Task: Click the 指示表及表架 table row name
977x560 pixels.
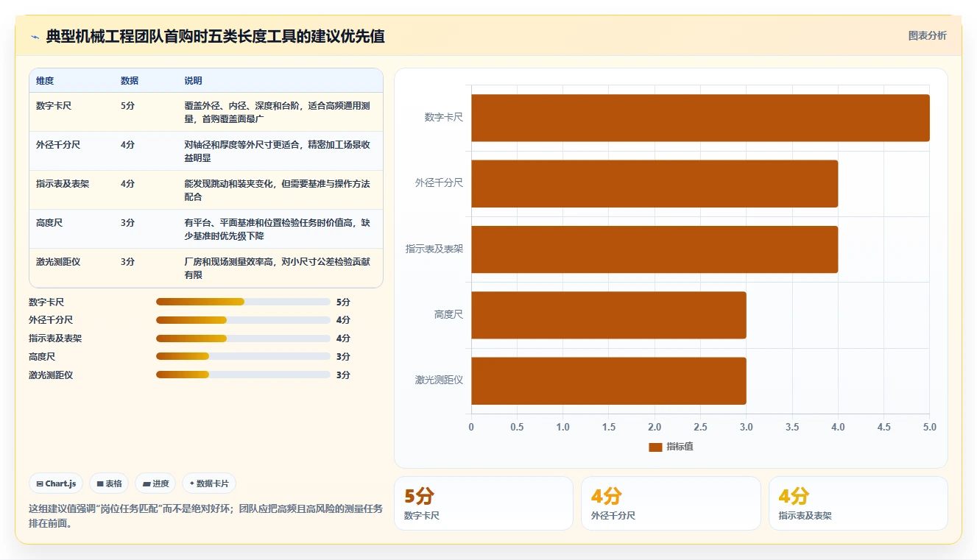Action: (x=63, y=184)
